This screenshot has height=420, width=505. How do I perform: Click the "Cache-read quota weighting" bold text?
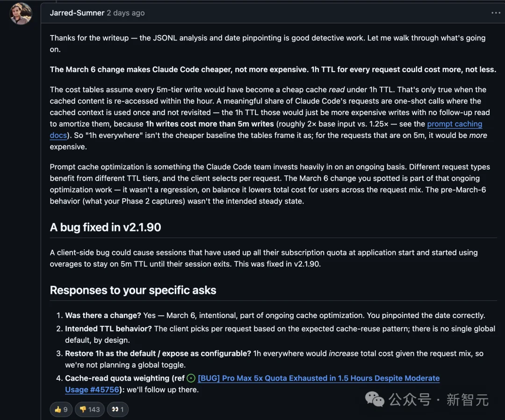[x=117, y=378]
